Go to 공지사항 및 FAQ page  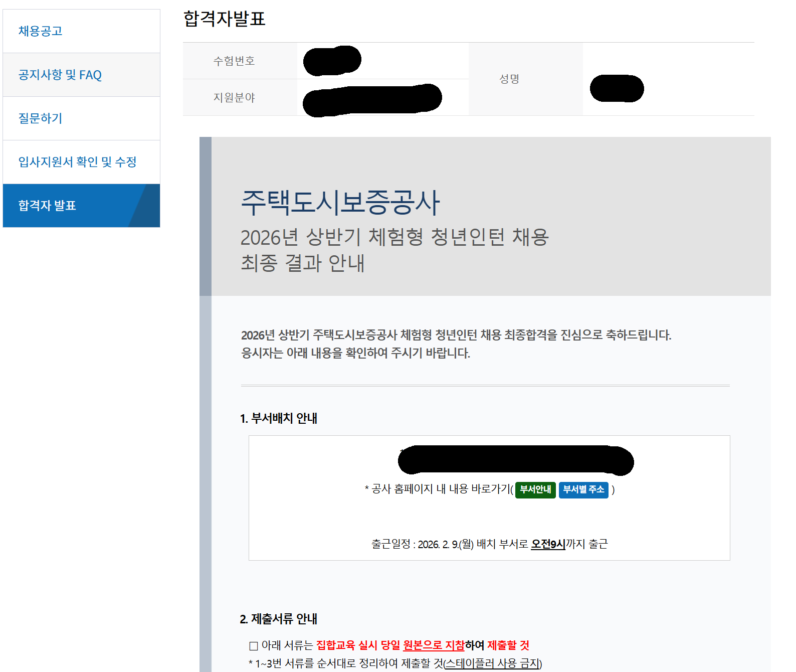60,75
